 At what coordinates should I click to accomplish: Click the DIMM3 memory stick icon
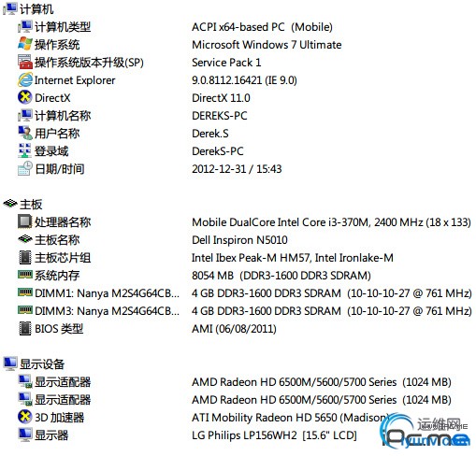pos(25,310)
